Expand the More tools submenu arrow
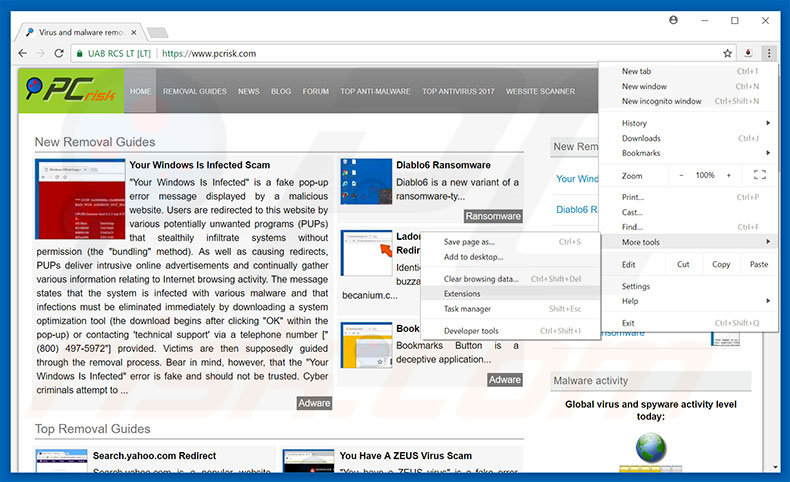The width and height of the screenshot is (790, 482). coord(768,242)
